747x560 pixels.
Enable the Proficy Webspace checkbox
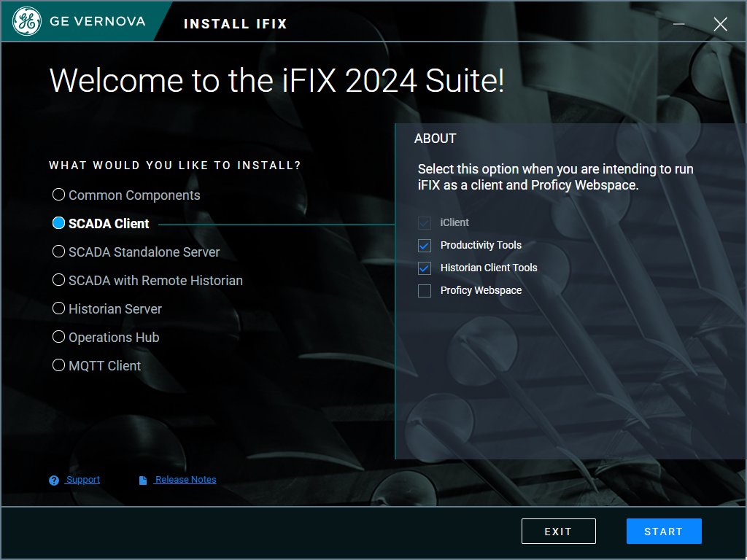[425, 290]
